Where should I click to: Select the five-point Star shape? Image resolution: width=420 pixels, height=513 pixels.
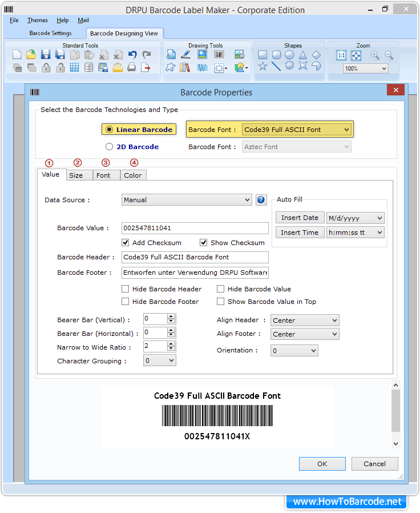[262, 66]
